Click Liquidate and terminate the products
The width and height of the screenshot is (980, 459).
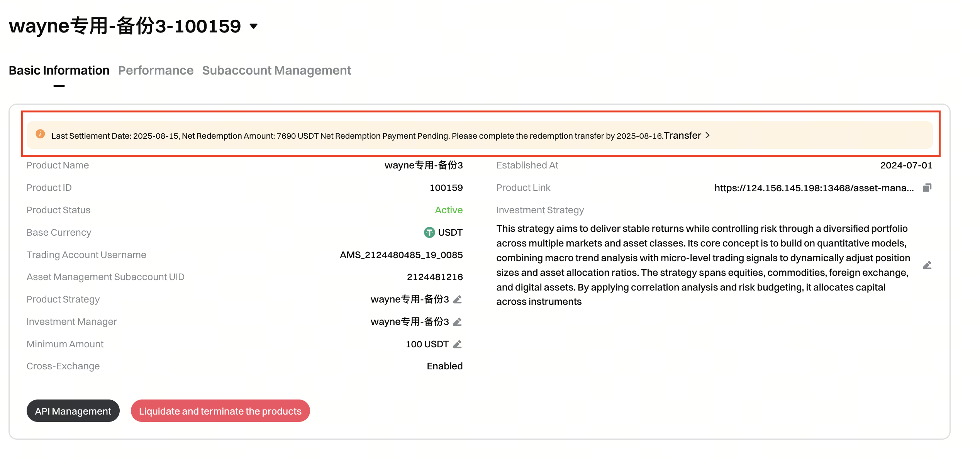click(x=220, y=411)
